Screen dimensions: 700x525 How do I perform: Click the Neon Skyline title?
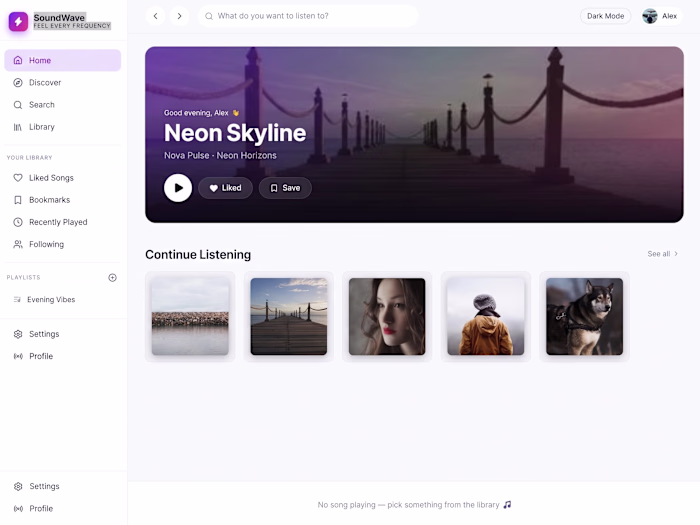point(235,133)
